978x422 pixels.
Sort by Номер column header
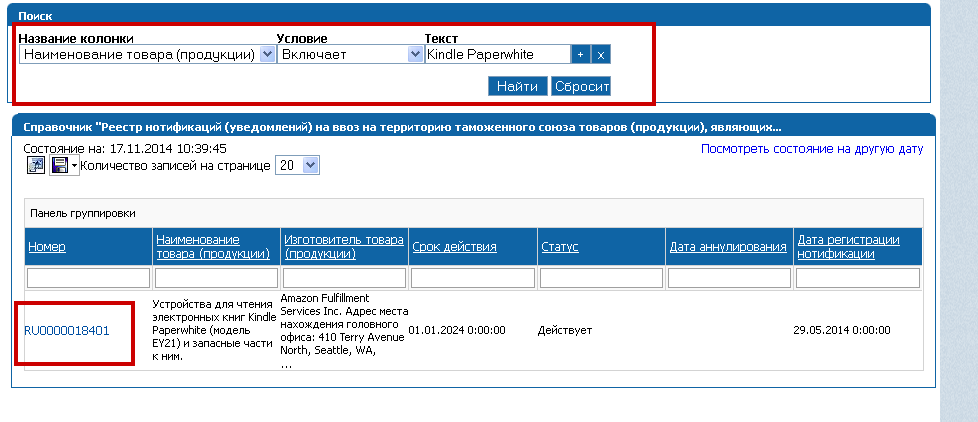click(47, 247)
